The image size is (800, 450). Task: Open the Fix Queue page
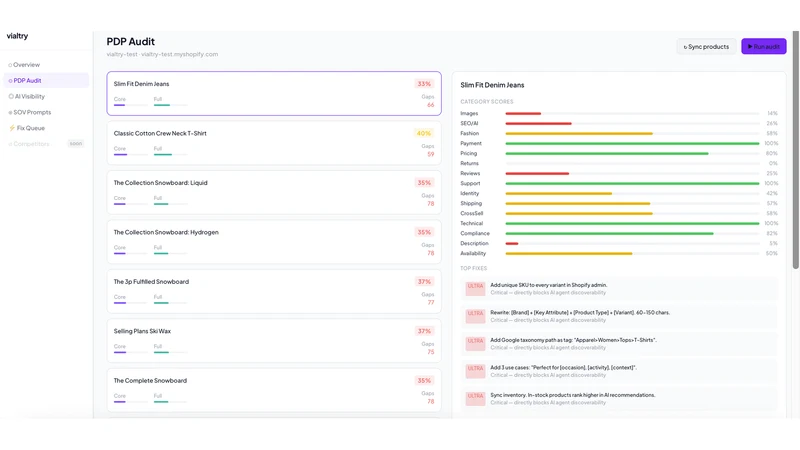click(x=27, y=128)
